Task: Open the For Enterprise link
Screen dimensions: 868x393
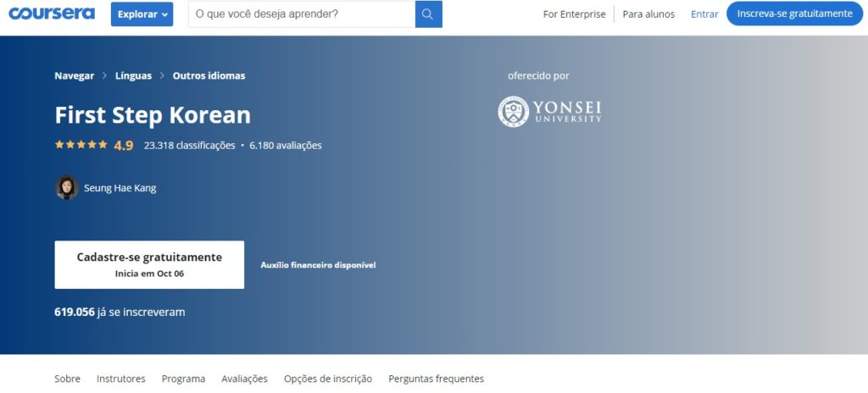Action: 574,14
